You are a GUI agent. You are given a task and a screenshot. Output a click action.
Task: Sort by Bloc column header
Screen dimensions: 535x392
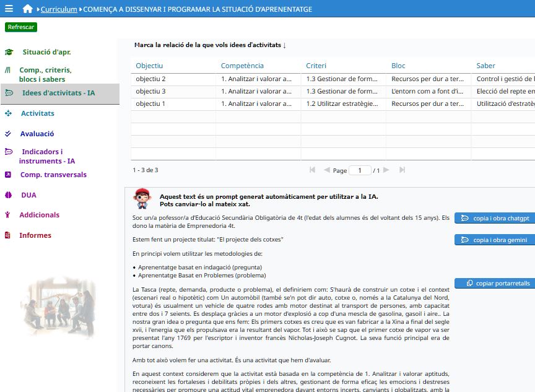point(398,66)
